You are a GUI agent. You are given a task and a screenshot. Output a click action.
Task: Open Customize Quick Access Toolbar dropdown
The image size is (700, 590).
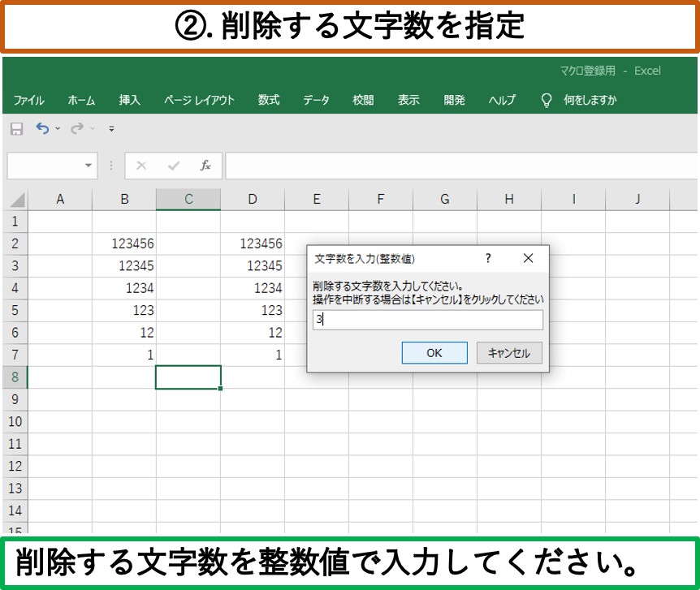[x=111, y=129]
